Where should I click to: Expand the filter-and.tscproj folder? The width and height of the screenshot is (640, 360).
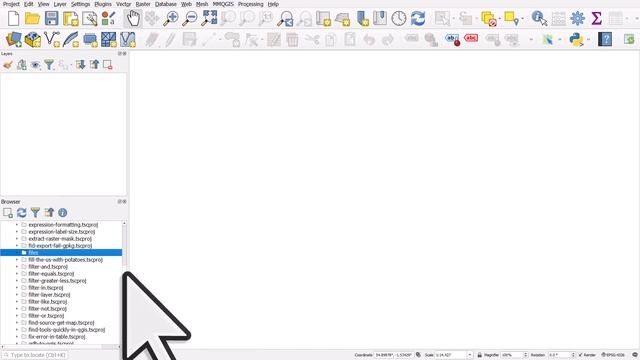coord(17,267)
